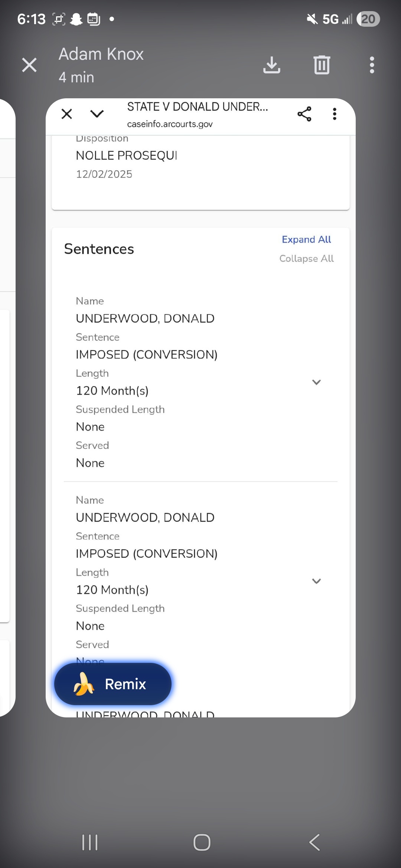This screenshot has height=868, width=401.
Task: Tap caseinfo.arcourts.gov URL text
Action: [170, 124]
